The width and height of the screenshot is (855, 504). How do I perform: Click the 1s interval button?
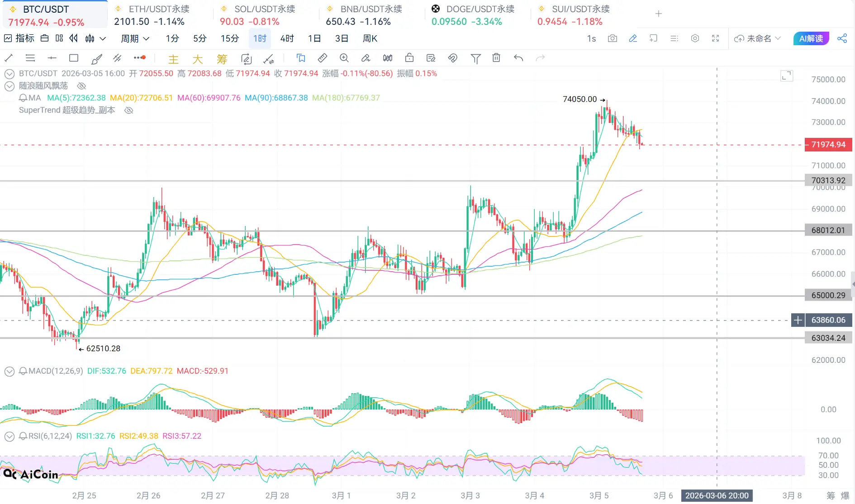coord(591,38)
